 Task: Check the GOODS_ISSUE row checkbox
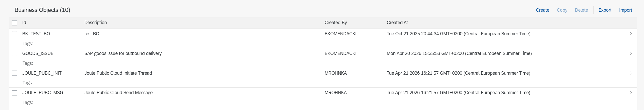pyautogui.click(x=15, y=53)
